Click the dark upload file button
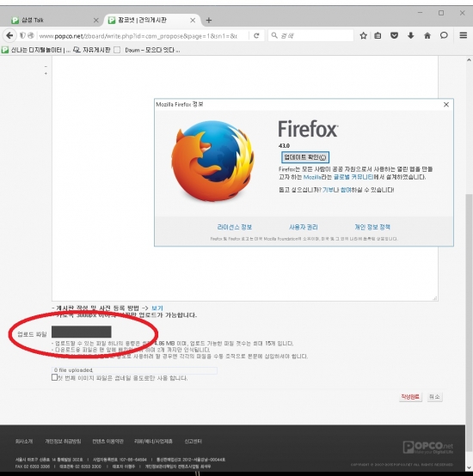 tap(82, 332)
